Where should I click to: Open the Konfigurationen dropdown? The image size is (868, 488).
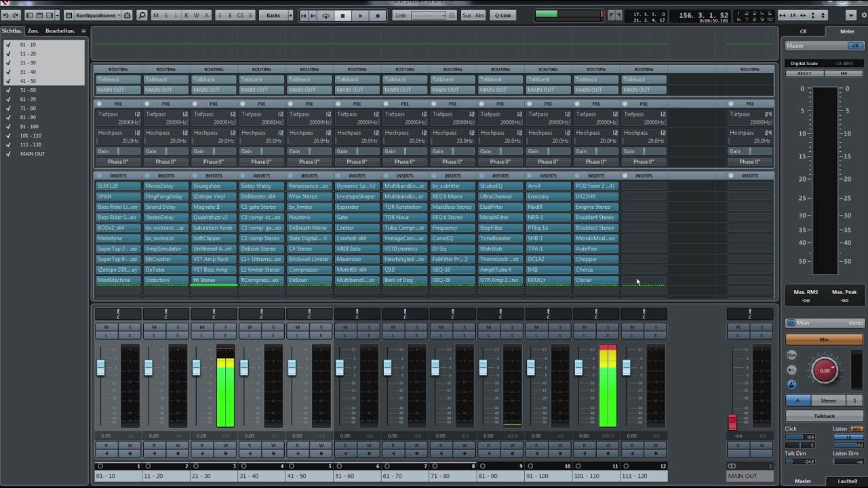tap(98, 15)
